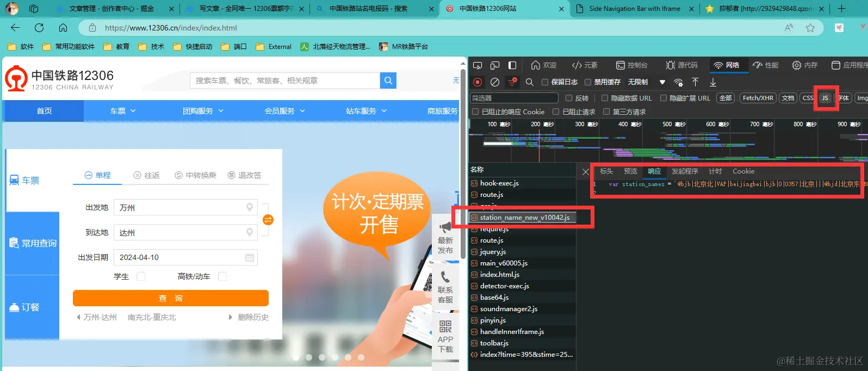Click in the 出发地 departure field

[185, 207]
